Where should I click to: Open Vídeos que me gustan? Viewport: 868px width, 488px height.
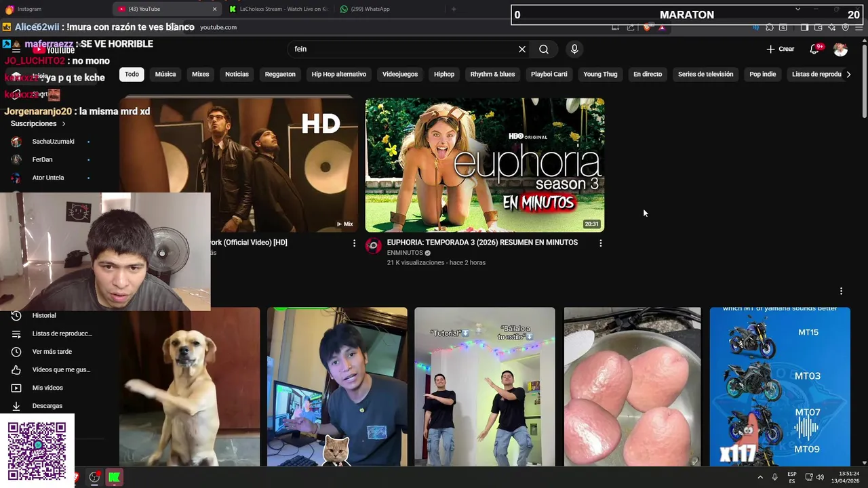tap(52, 370)
